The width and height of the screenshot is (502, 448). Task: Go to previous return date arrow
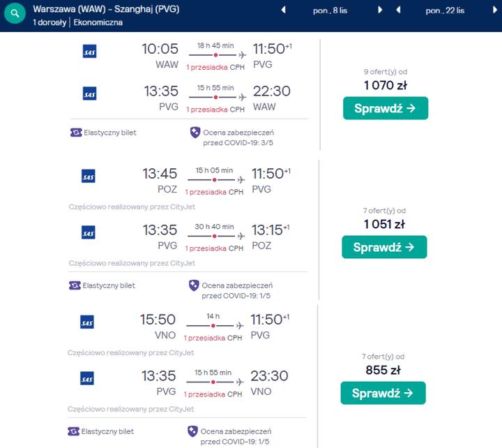coord(398,10)
